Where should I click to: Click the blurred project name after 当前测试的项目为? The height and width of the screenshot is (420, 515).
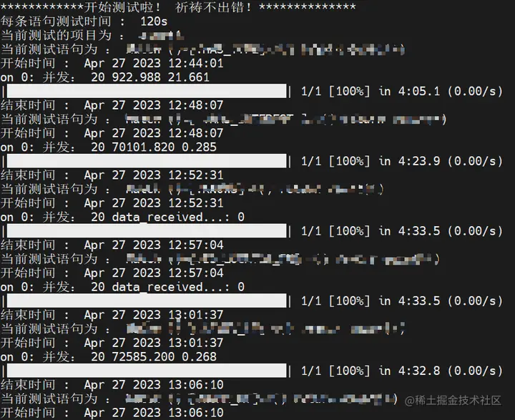tap(161, 35)
